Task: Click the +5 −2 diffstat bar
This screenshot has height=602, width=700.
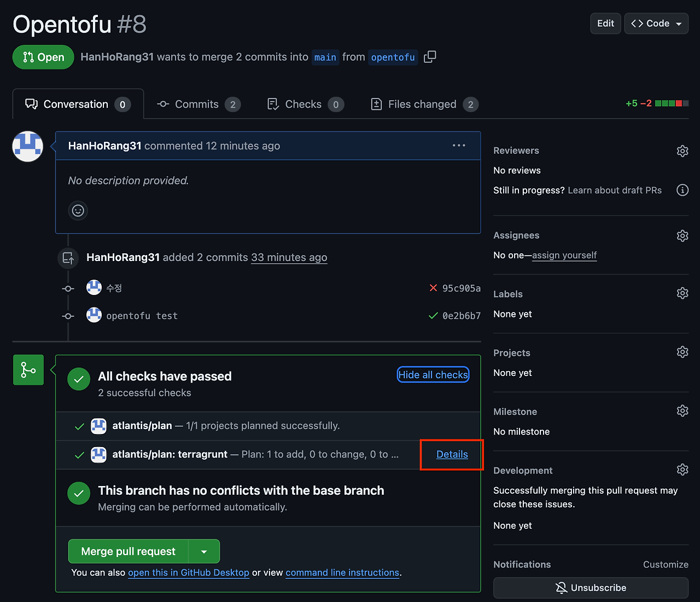Action: coord(657,103)
